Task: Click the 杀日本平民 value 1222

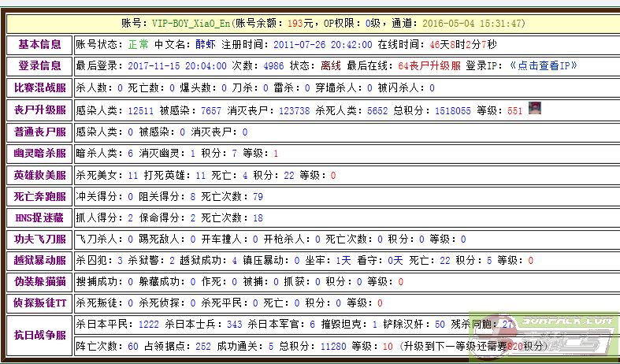Action: click(x=149, y=325)
